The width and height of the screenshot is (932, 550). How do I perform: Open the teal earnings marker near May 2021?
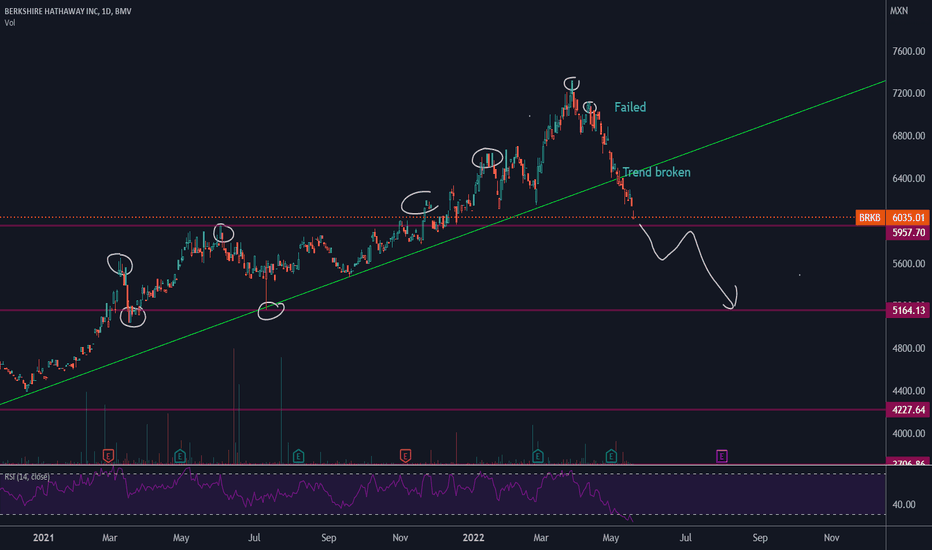coord(180,456)
